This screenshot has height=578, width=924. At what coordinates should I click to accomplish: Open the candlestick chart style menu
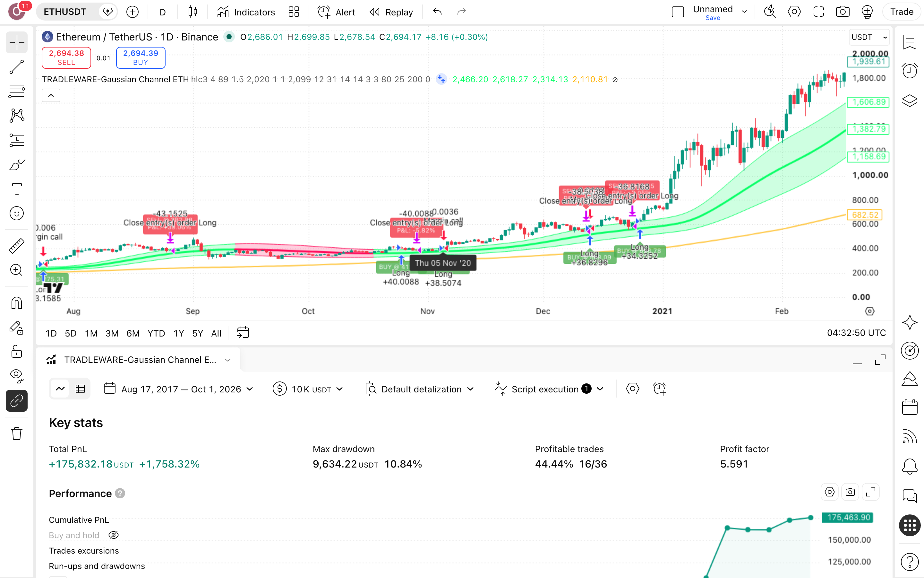(193, 12)
